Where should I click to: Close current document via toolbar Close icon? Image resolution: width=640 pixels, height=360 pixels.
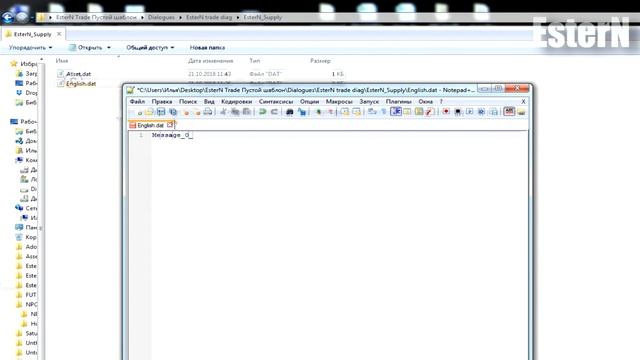[186, 111]
